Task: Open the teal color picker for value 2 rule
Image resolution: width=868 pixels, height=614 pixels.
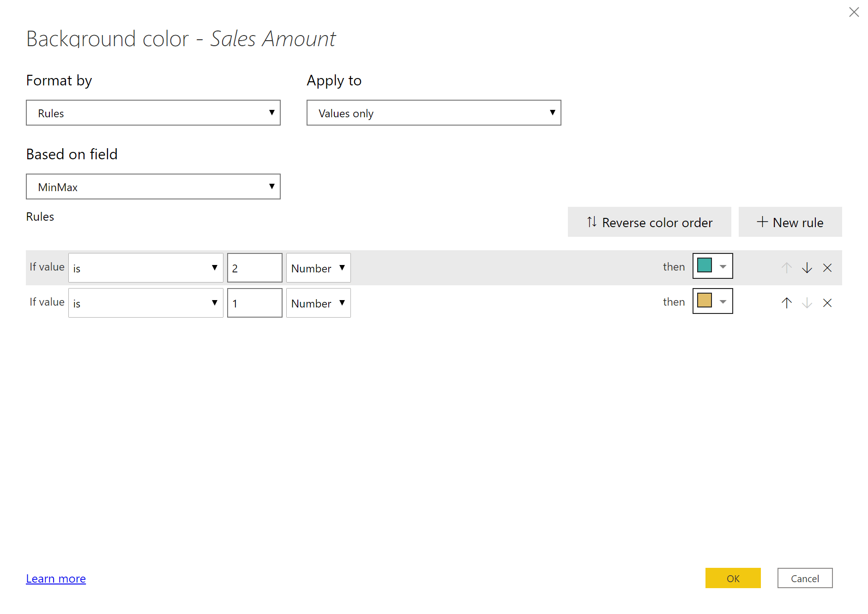Action: pyautogui.click(x=712, y=266)
